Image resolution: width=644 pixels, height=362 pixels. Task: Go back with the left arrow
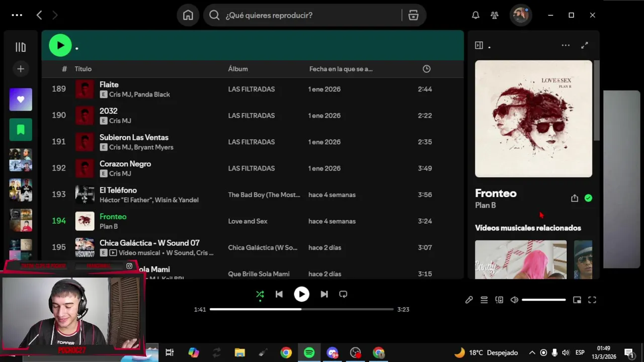point(39,15)
